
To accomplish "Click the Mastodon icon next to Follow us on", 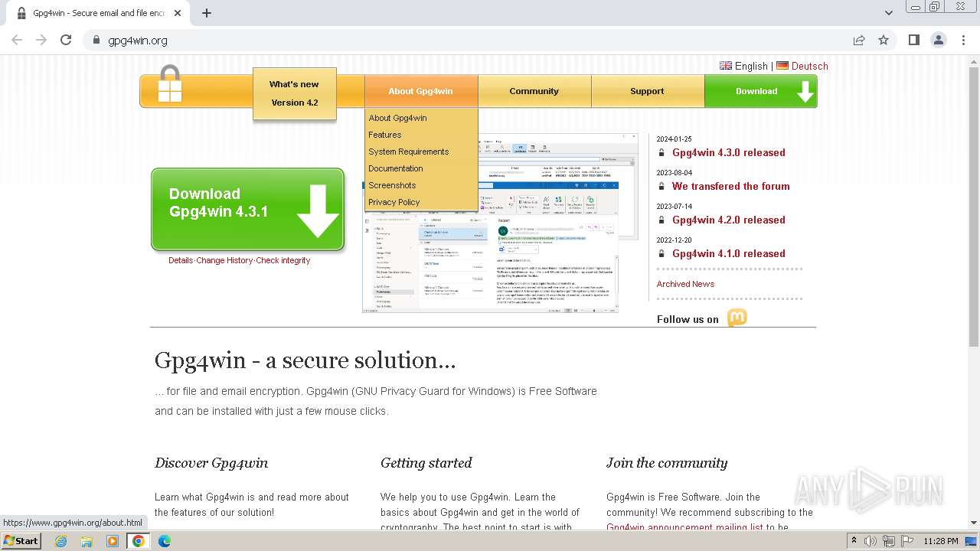I will pyautogui.click(x=737, y=318).
